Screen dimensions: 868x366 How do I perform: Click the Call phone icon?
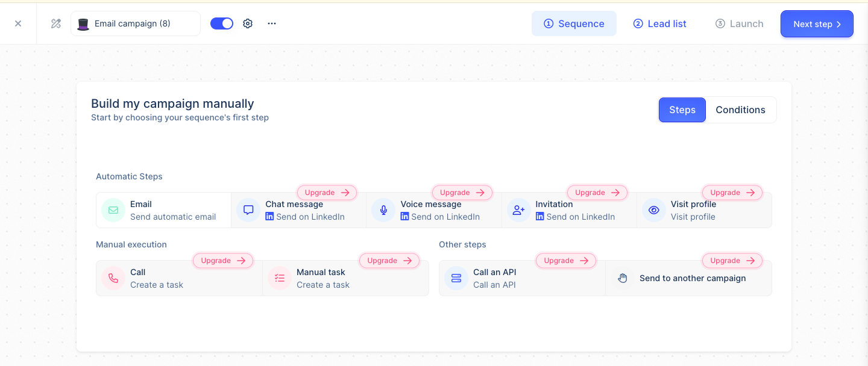point(113,278)
